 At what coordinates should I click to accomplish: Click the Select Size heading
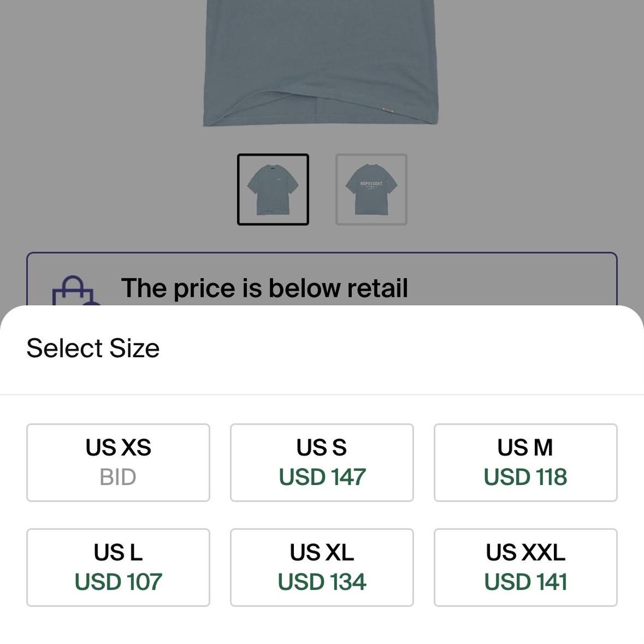[x=92, y=347]
